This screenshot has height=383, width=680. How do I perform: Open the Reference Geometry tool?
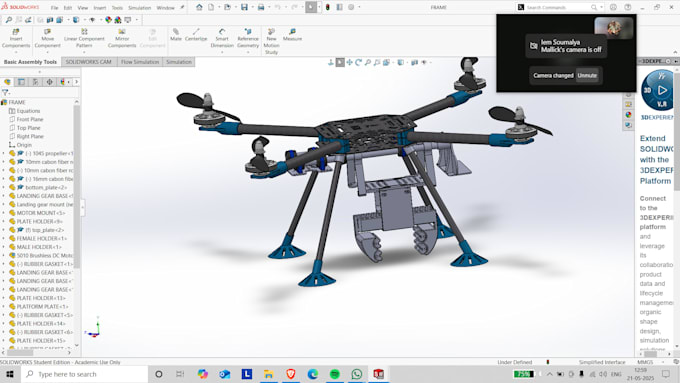[x=248, y=38]
